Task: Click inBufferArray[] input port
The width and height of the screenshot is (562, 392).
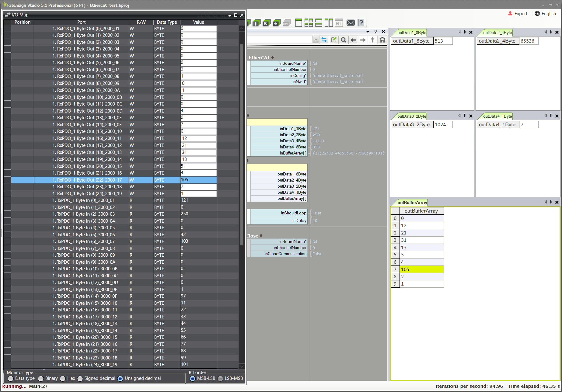Action: (279, 153)
